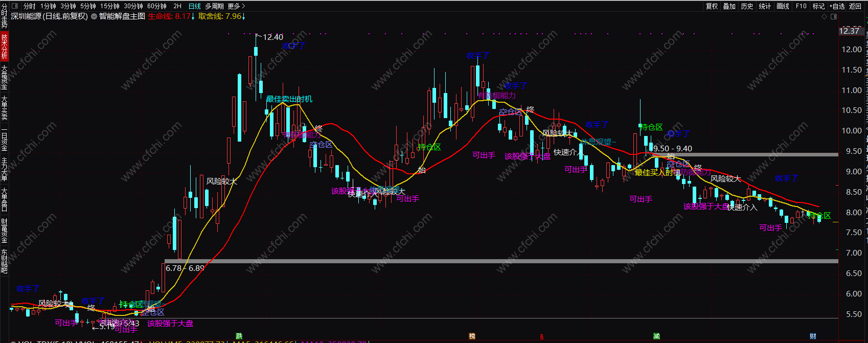This screenshot has height=343, width=868.
Task: Open the 复权 adjustment menu
Action: click(712, 6)
